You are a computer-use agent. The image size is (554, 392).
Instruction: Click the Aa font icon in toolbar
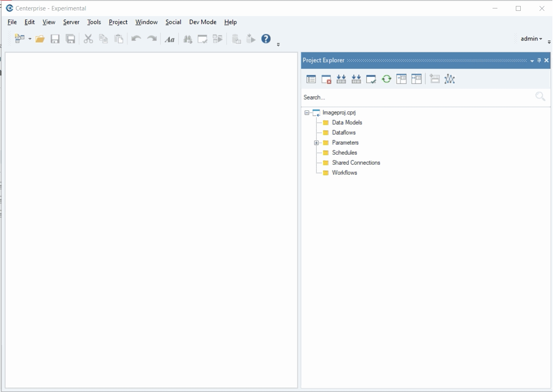click(169, 39)
